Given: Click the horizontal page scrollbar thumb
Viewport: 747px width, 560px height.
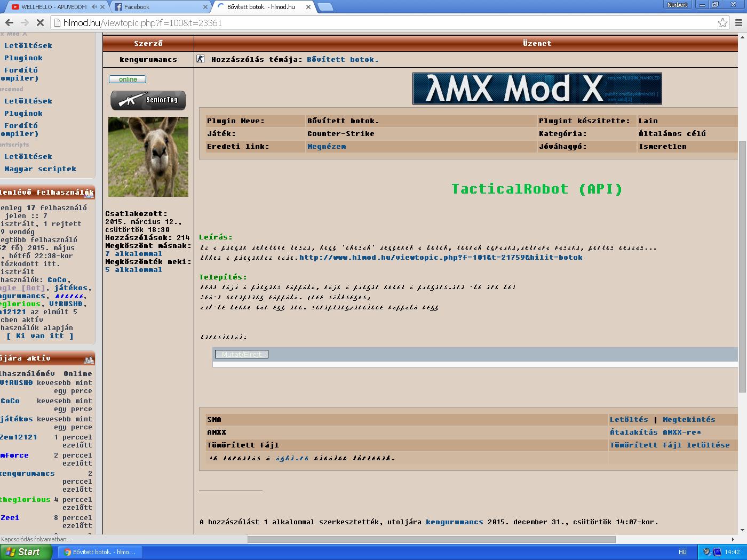Looking at the screenshot, I should tap(432, 539).
